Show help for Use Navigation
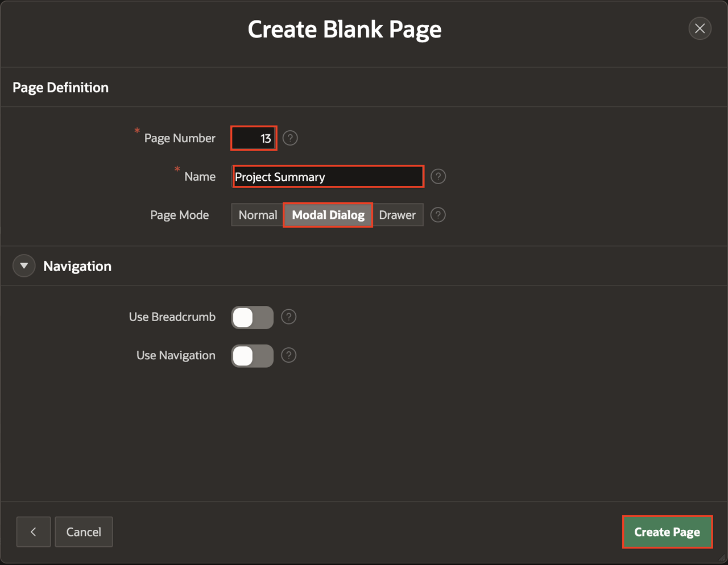The image size is (728, 565). point(289,355)
